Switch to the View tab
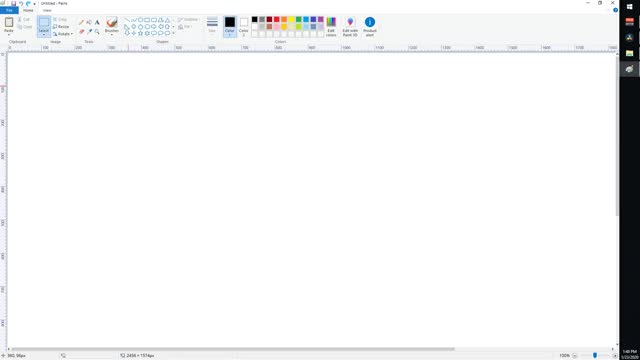 pos(47,10)
